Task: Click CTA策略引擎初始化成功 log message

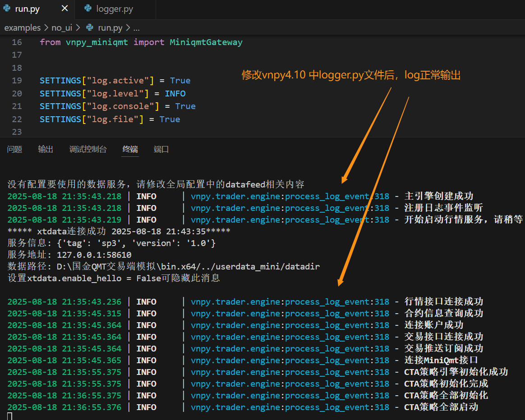Action: (456, 372)
